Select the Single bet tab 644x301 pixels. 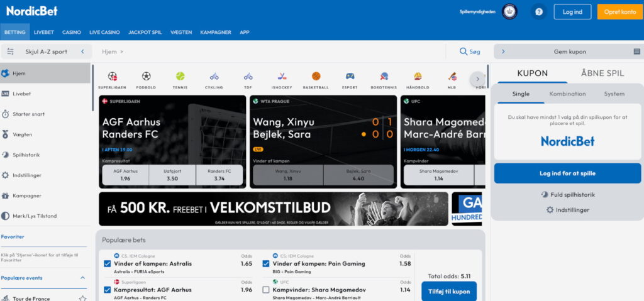(521, 94)
